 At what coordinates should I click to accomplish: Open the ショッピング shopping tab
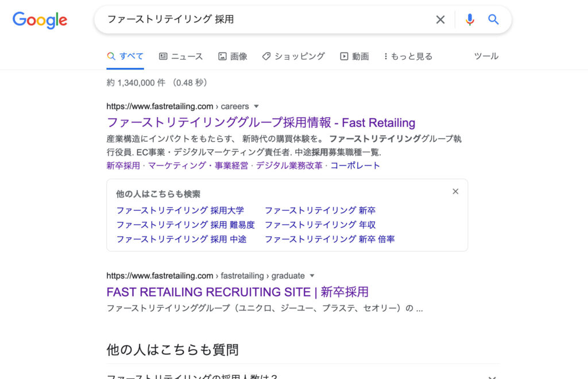point(293,57)
